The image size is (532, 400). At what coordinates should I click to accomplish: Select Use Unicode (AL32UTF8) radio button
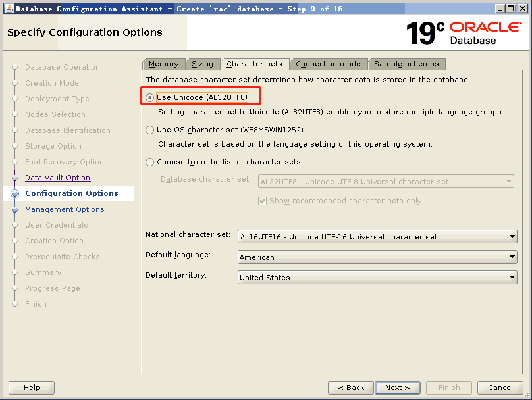point(149,97)
